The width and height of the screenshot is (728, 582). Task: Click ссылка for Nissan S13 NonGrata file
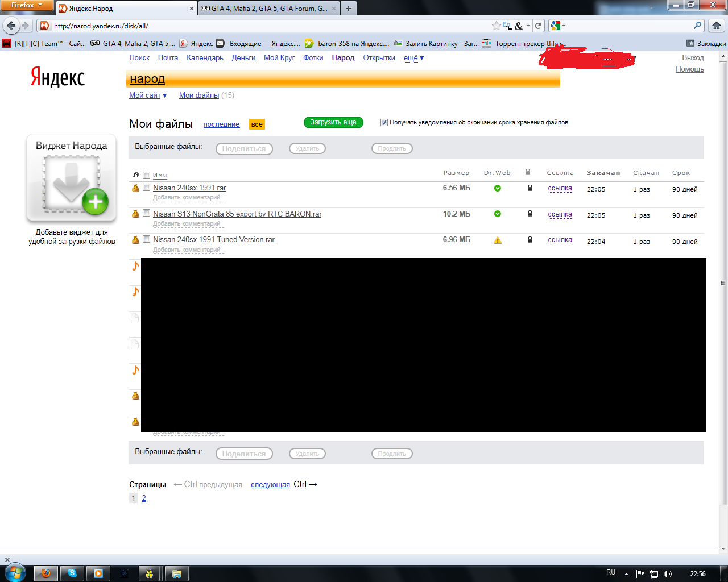[x=560, y=215]
